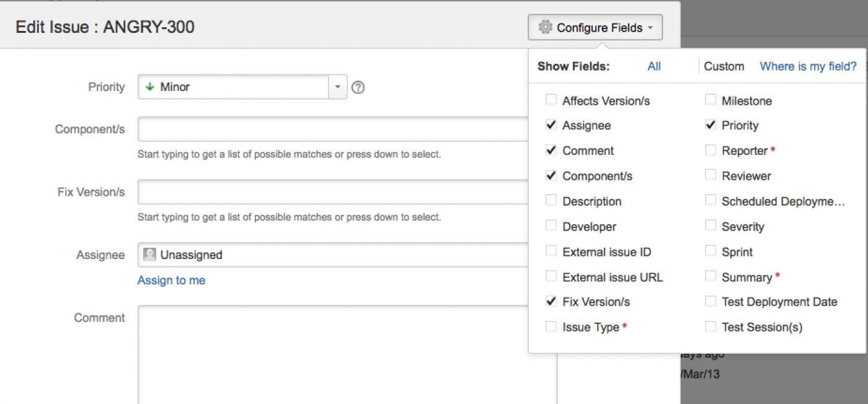Click the Fix Version/s input field

tap(332, 192)
